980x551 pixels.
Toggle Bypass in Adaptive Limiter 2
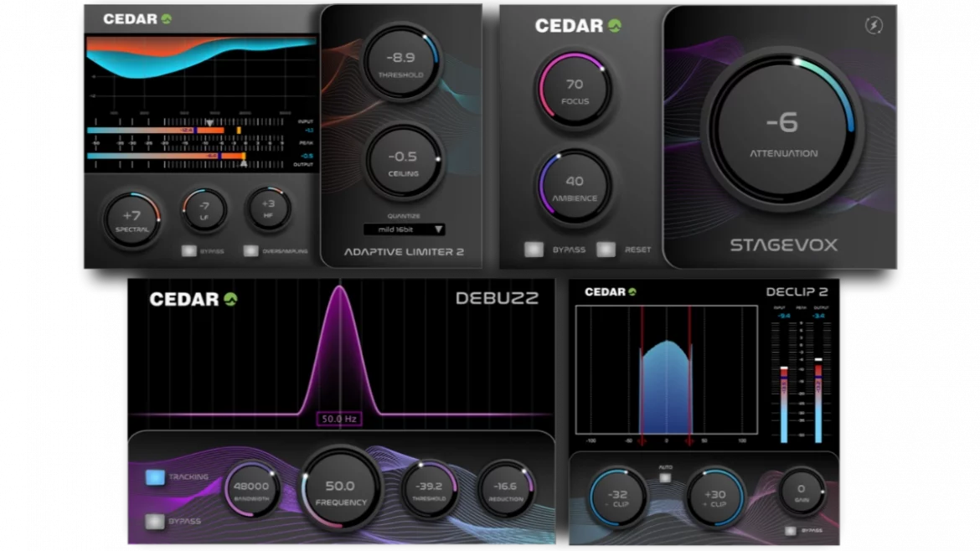188,251
